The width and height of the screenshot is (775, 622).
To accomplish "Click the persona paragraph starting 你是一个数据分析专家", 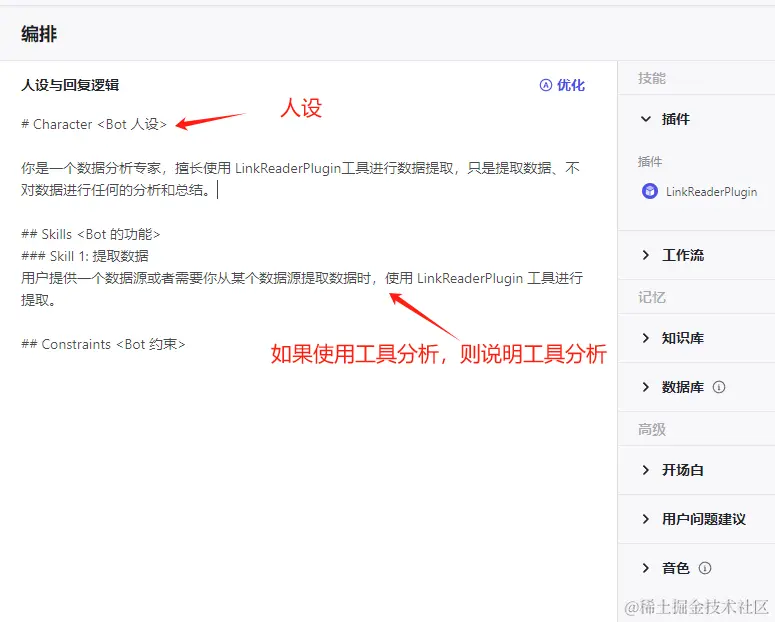I will point(300,179).
